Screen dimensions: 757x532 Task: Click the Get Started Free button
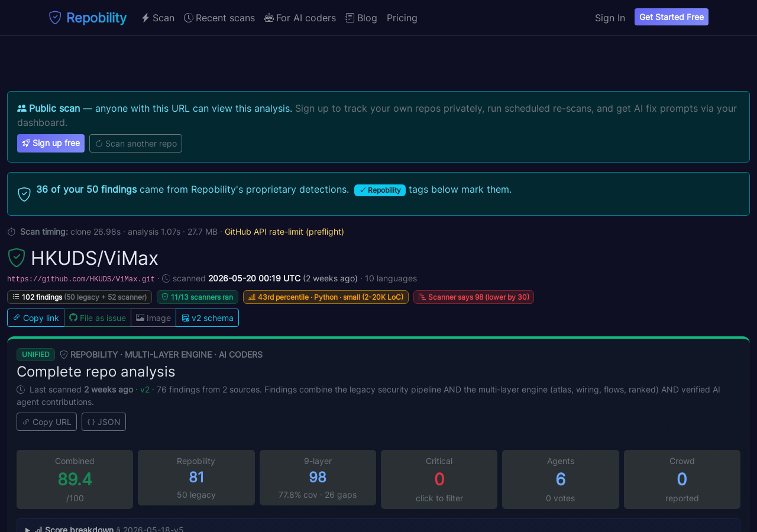point(671,17)
